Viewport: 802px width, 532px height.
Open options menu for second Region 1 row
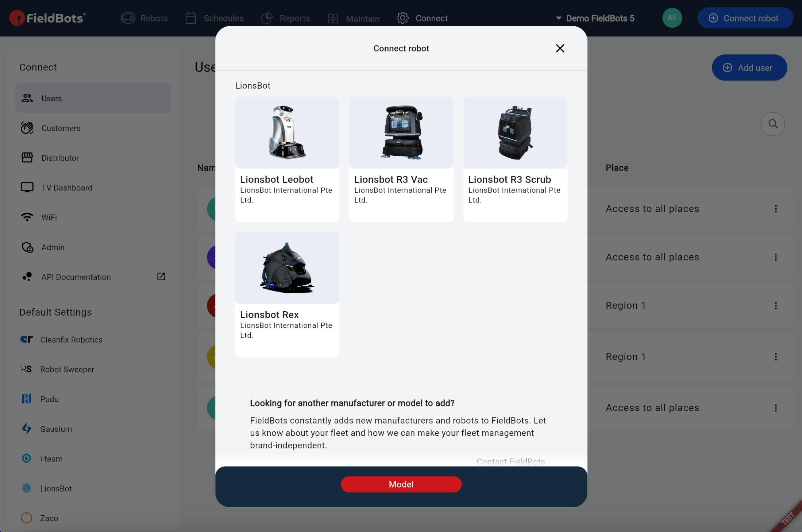point(776,357)
